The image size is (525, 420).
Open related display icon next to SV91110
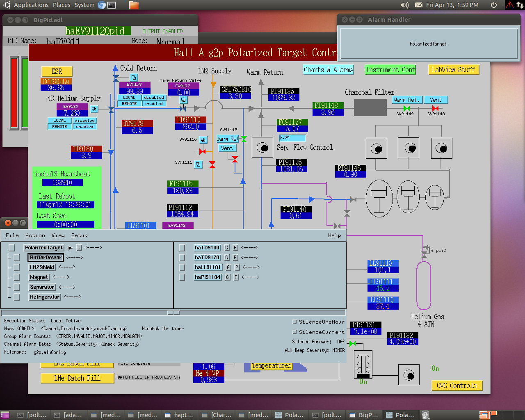coord(203,140)
